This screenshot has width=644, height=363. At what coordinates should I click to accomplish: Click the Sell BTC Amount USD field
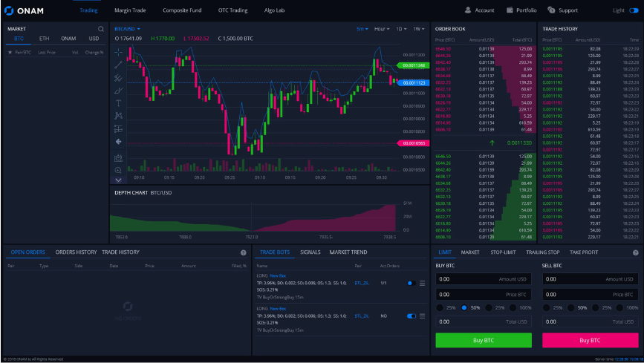[x=591, y=279]
